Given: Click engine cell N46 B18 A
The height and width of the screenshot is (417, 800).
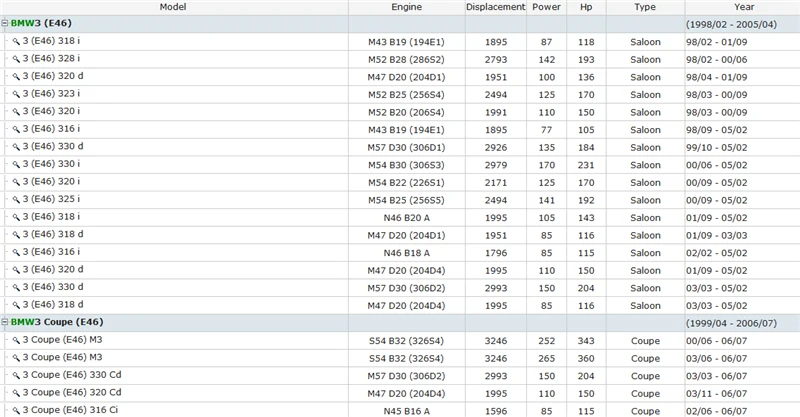Looking at the screenshot, I should tap(407, 253).
